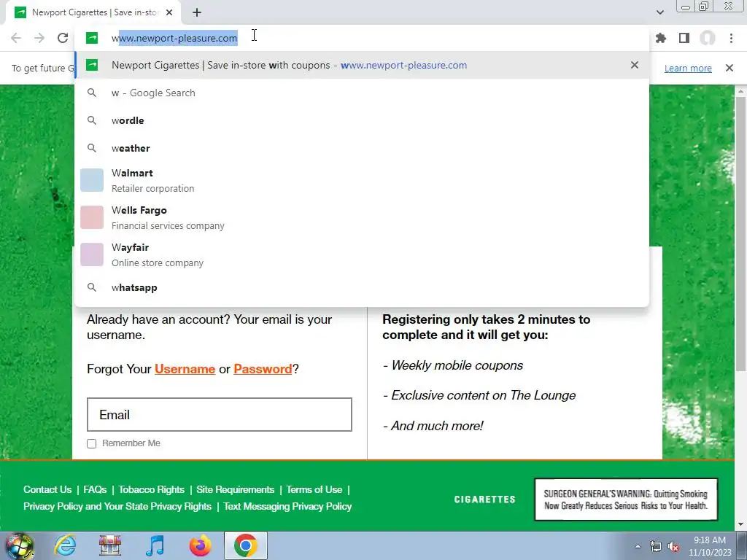
Task: Check the Remember Me checkbox
Action: click(x=91, y=443)
